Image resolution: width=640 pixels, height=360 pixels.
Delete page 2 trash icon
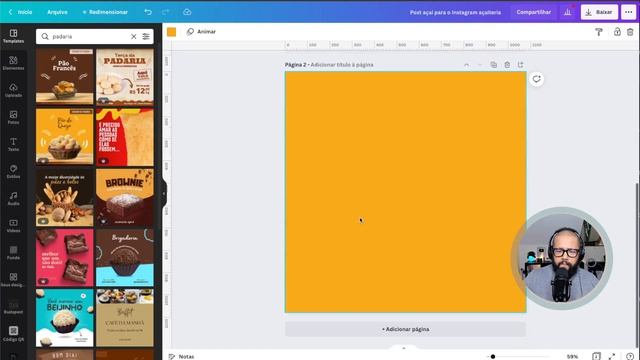pos(507,64)
